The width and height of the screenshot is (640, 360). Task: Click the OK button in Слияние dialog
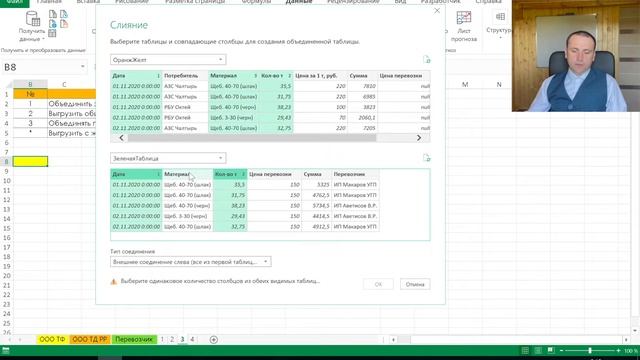[378, 284]
